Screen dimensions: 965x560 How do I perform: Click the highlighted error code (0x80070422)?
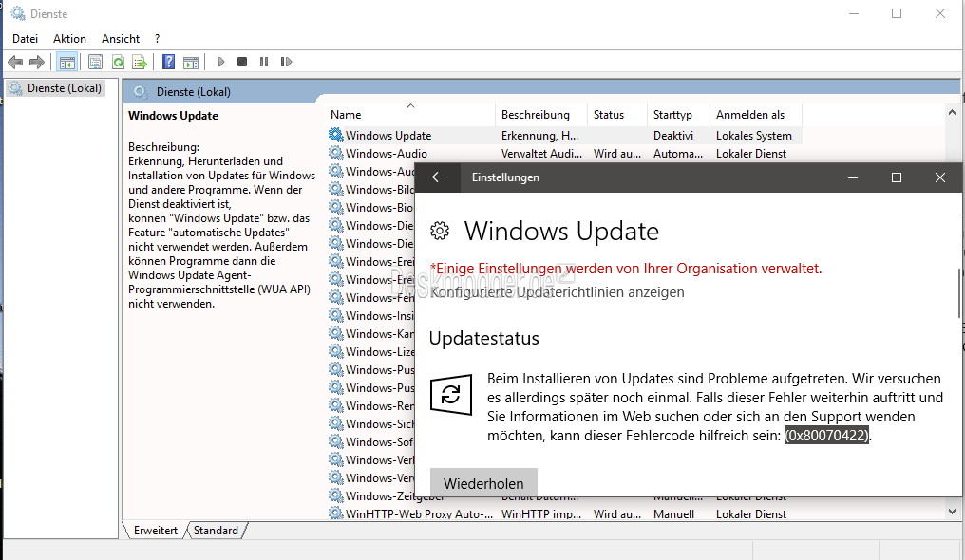[826, 436]
